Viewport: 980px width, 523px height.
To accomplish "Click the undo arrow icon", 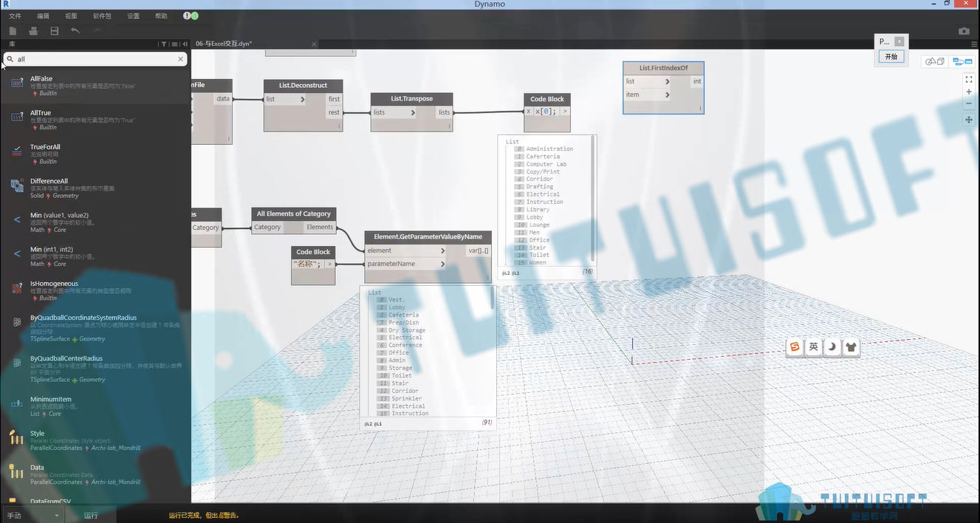I will coord(75,31).
